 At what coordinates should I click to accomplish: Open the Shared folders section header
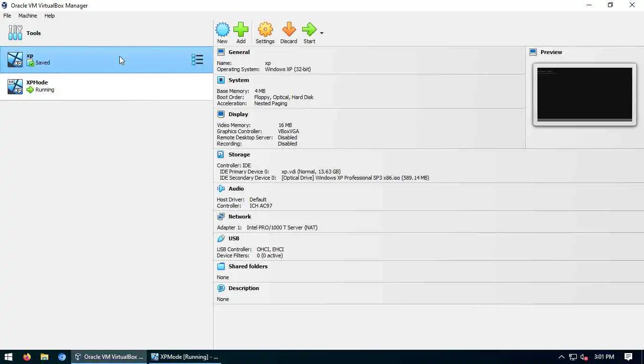point(248,266)
